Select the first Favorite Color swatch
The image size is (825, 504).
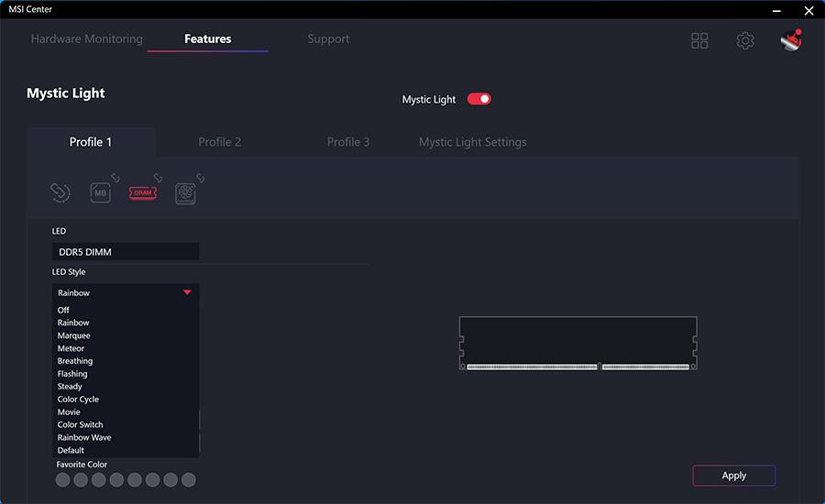(62, 480)
